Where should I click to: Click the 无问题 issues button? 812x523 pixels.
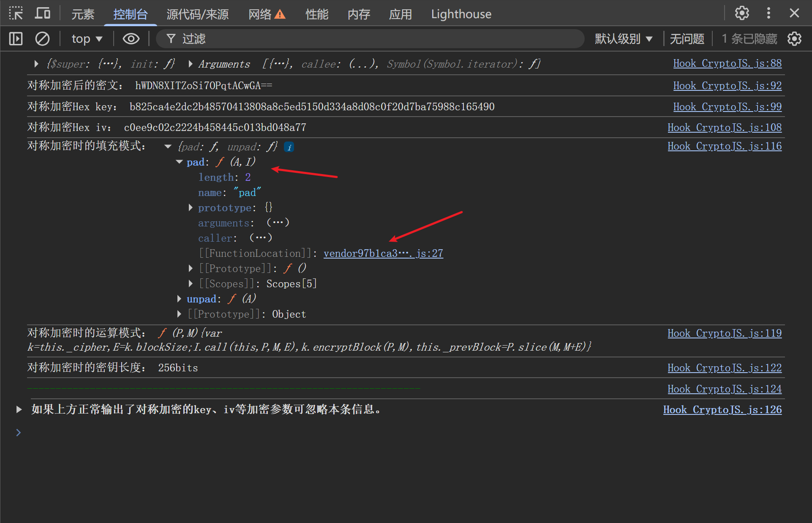point(687,39)
